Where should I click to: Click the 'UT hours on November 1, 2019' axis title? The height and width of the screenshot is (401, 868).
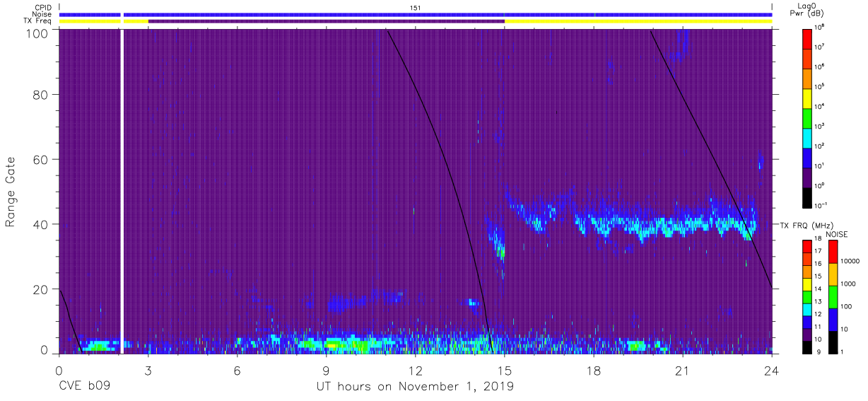415,388
